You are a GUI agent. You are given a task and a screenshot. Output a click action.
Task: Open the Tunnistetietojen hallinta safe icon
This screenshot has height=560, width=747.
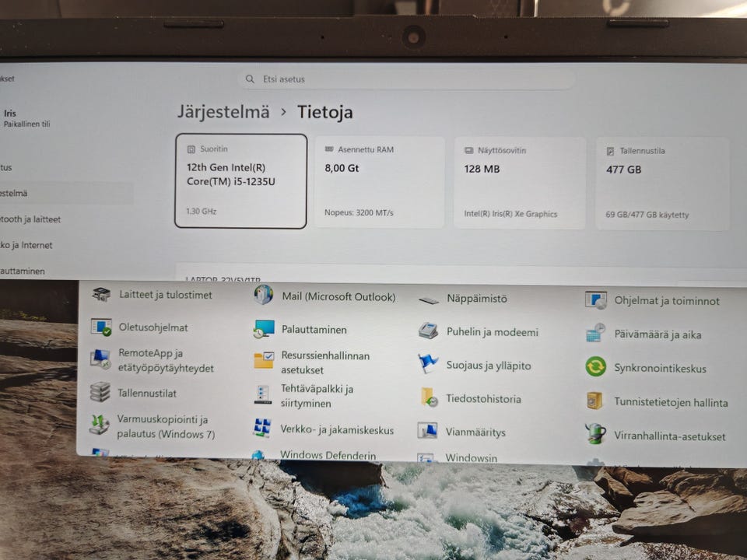(594, 401)
